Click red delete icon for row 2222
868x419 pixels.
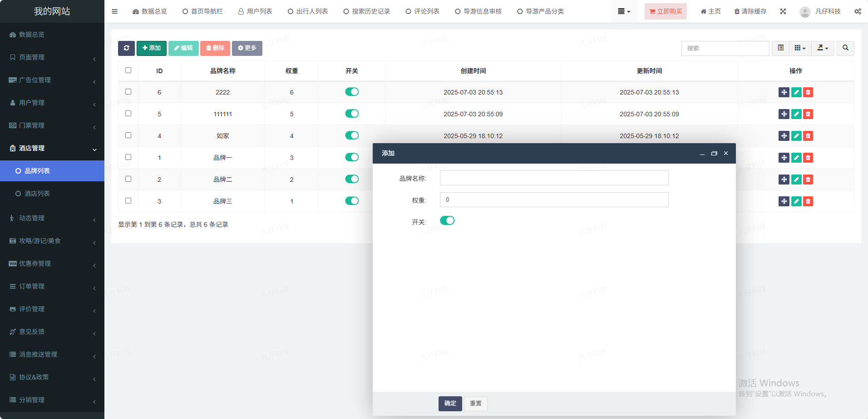coord(808,92)
